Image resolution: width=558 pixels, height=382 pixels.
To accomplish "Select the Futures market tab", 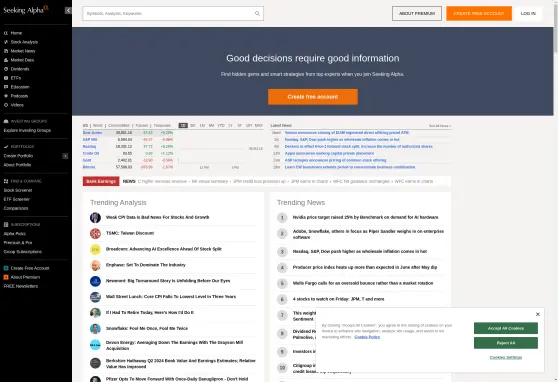I will [x=141, y=125].
